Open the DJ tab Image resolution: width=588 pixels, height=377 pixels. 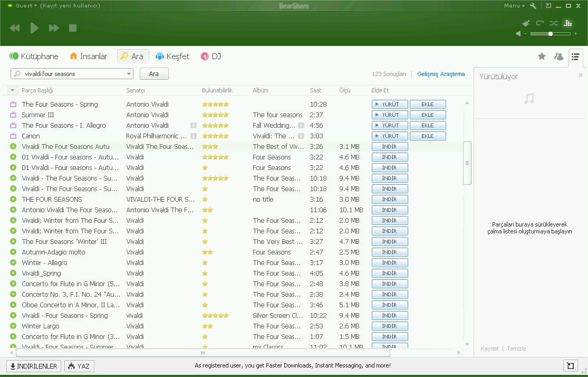pos(211,56)
